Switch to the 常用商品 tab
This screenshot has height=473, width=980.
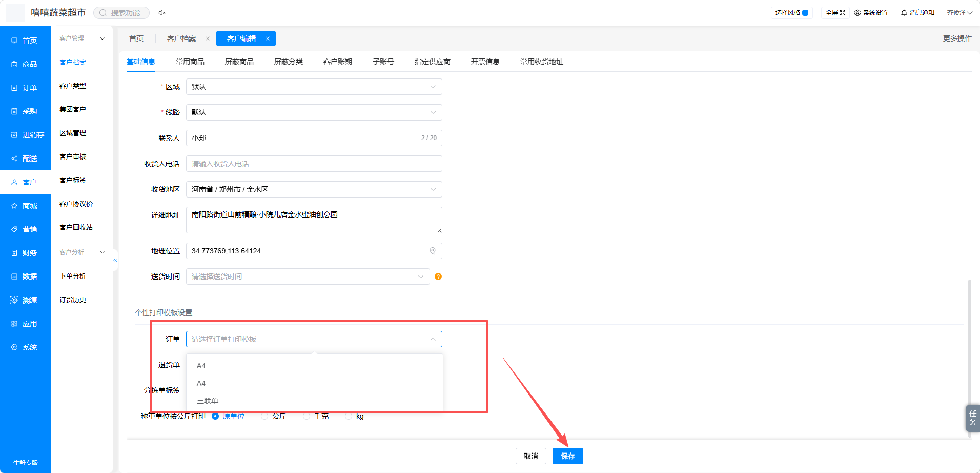click(190, 62)
